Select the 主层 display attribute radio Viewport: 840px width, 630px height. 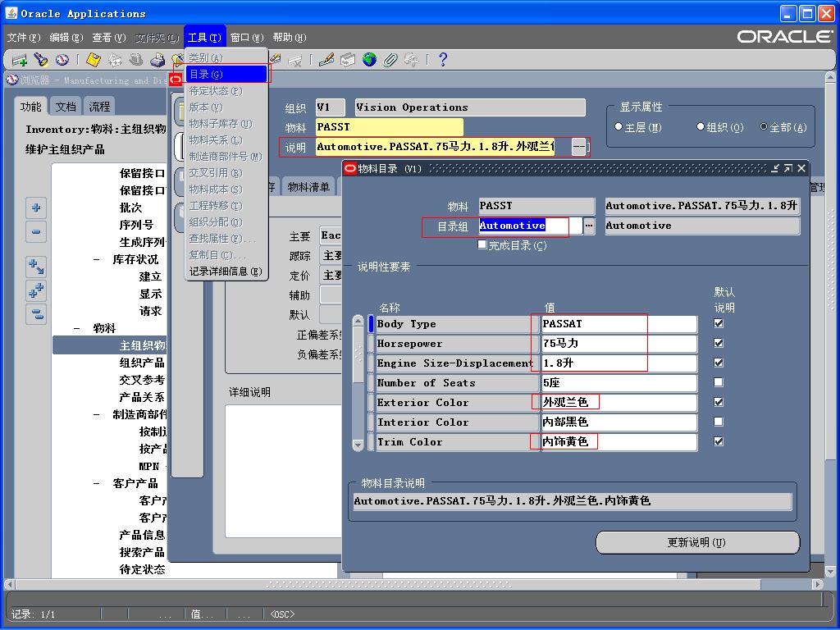pos(619,126)
